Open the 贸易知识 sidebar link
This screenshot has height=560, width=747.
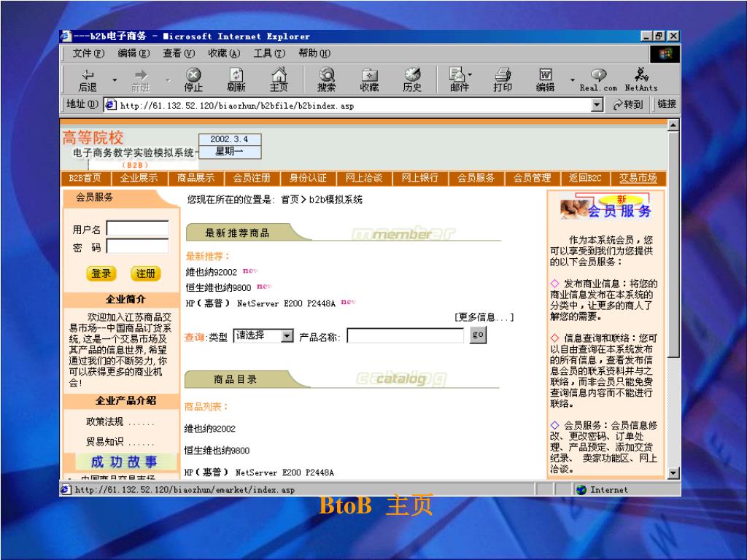click(105, 441)
